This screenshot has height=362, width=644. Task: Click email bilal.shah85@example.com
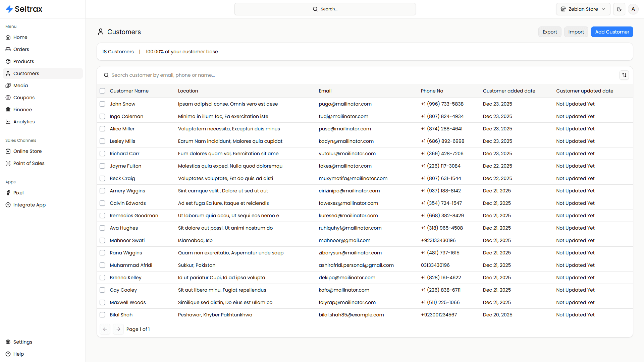click(x=351, y=315)
